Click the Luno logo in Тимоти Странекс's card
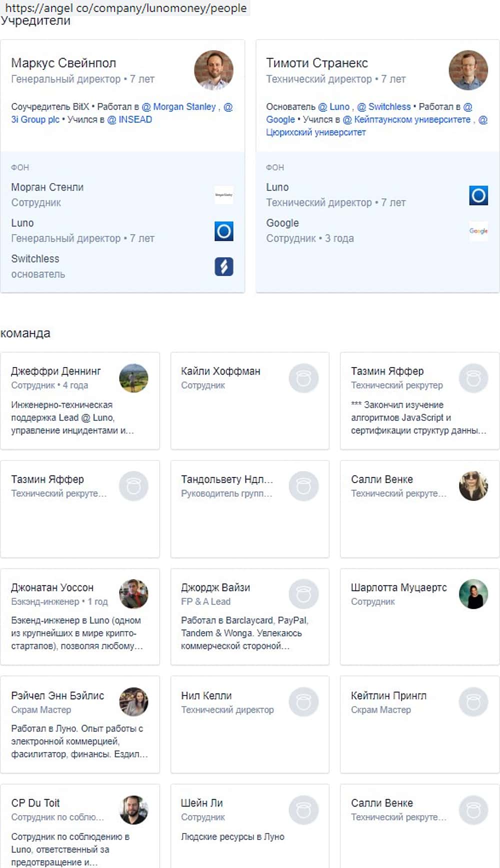500x868 pixels. 478,195
